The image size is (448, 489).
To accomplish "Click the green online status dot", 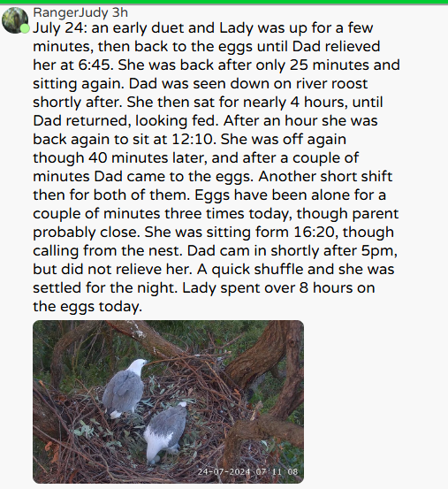I will coord(25,28).
